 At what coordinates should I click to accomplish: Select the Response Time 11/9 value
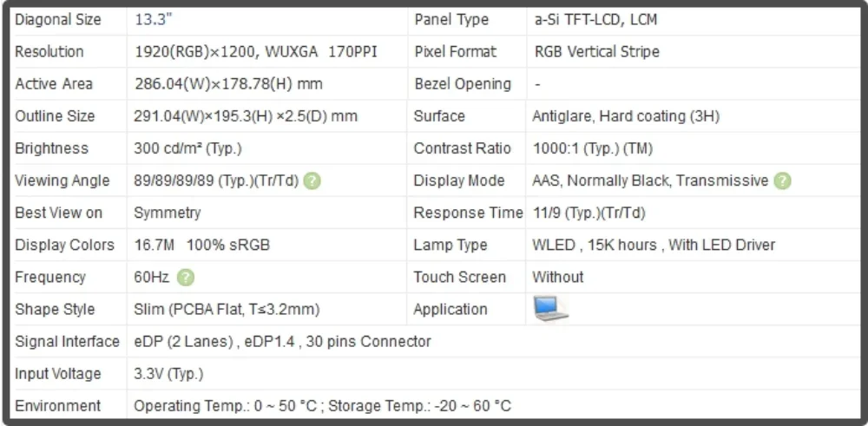point(589,213)
